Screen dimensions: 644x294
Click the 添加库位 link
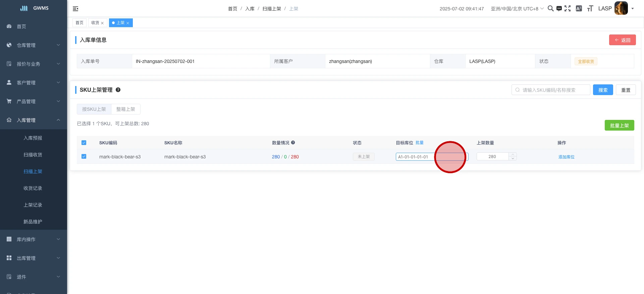pos(566,157)
